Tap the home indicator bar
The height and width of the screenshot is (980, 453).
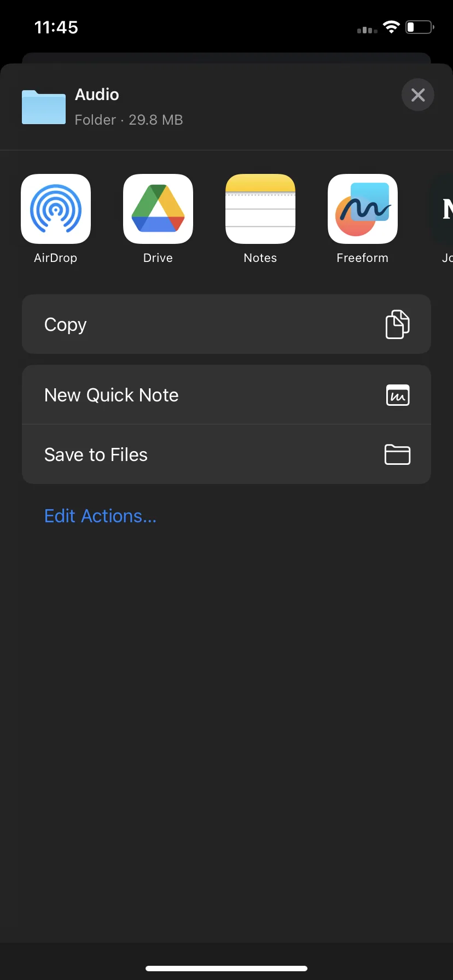pyautogui.click(x=226, y=968)
